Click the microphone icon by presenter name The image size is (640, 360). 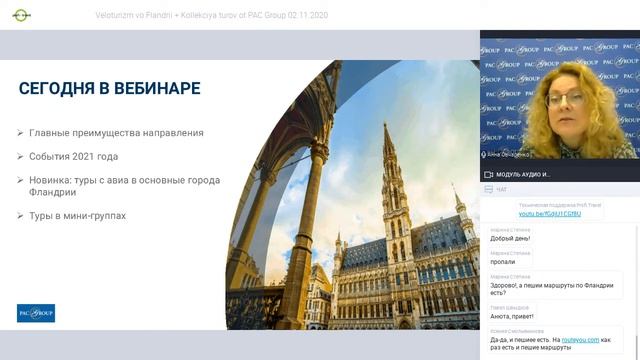coord(484,155)
